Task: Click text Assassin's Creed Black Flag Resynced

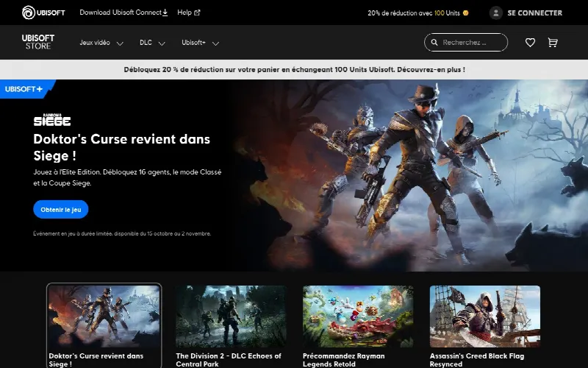Action: pos(477,360)
